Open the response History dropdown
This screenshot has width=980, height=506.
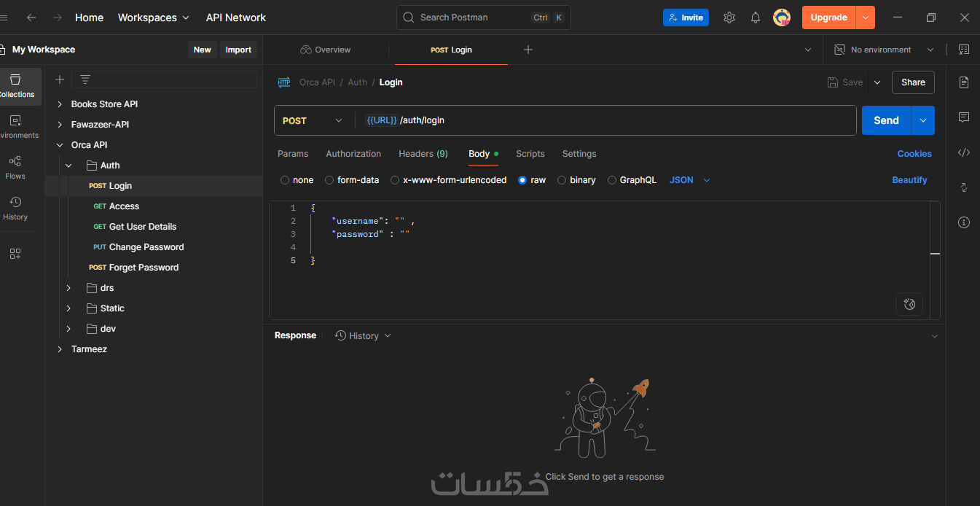tap(363, 335)
